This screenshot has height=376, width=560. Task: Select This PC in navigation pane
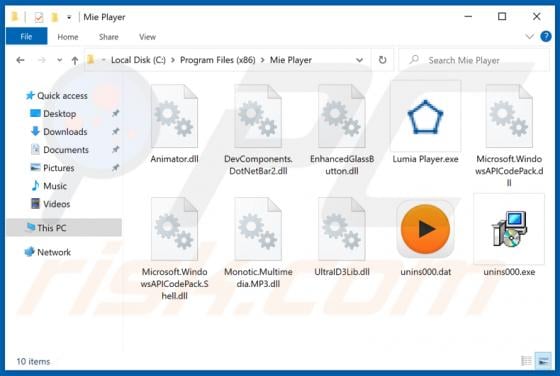[x=64, y=227]
